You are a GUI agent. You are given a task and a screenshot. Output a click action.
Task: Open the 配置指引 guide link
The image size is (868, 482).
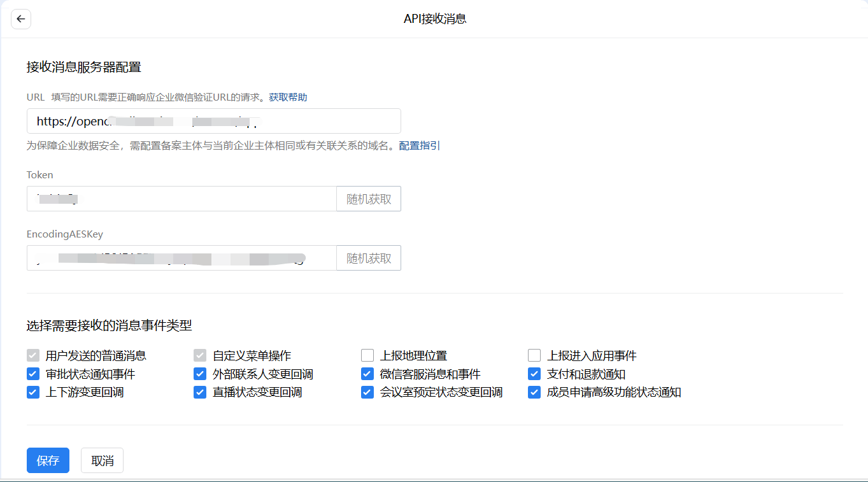click(x=419, y=146)
